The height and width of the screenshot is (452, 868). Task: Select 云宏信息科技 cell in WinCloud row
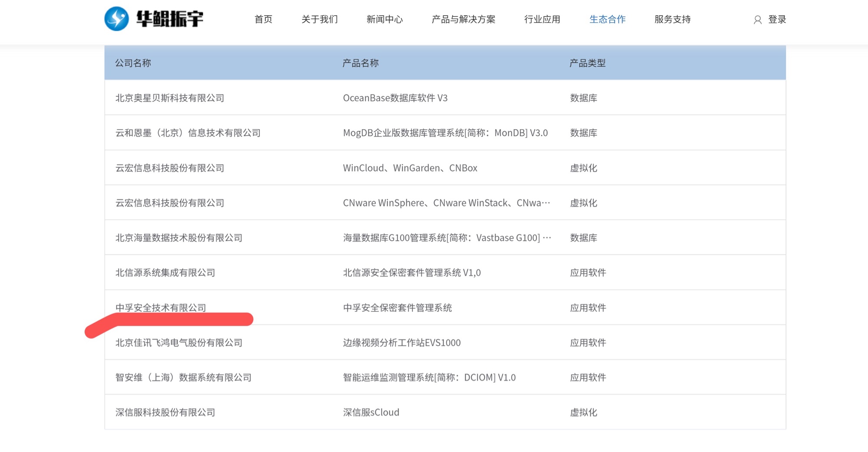[x=170, y=168]
